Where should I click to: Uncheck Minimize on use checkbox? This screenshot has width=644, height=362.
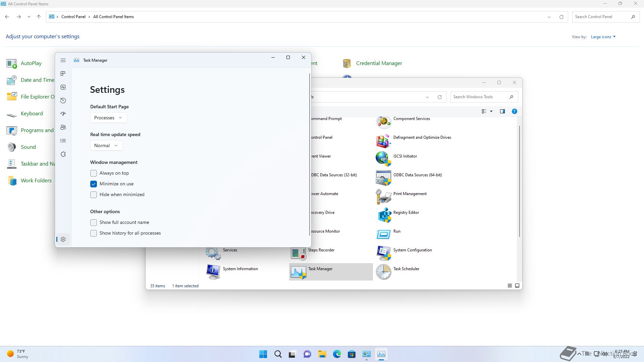click(x=94, y=184)
